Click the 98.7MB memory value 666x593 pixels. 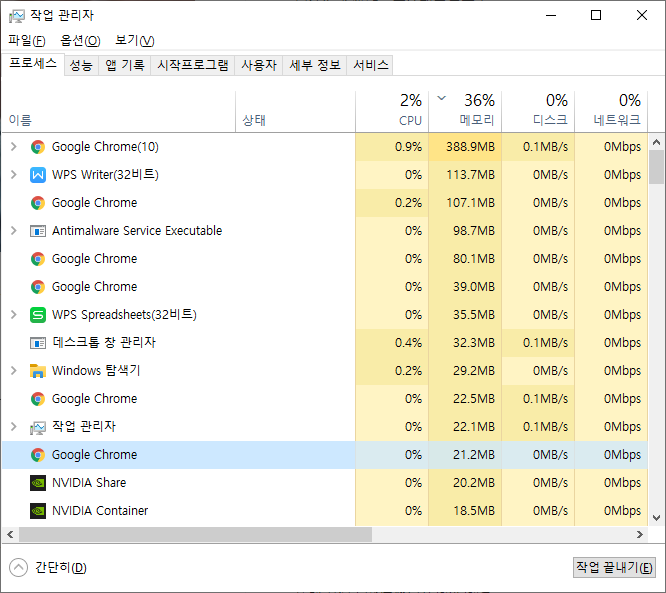(474, 231)
